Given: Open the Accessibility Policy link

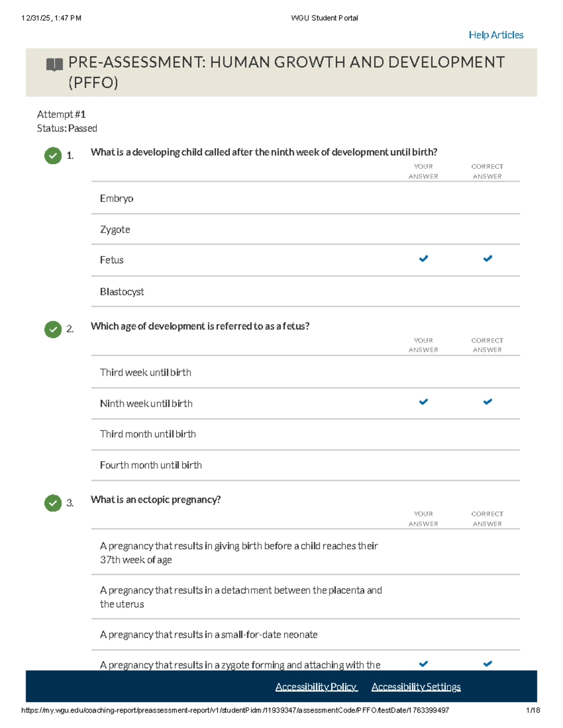Looking at the screenshot, I should (x=316, y=687).
